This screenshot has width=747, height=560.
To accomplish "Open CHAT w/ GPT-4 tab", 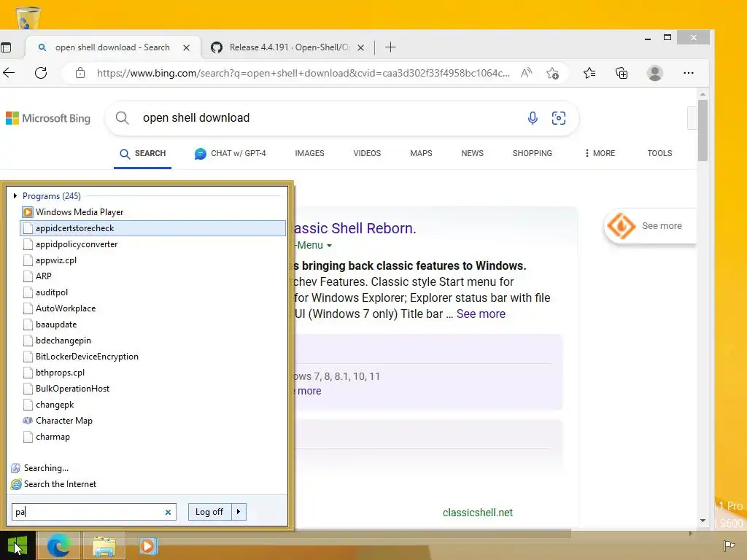I will (230, 153).
